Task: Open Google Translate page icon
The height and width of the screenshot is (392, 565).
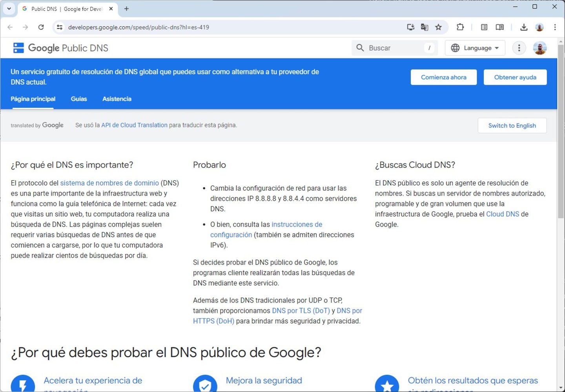Action: (x=425, y=27)
